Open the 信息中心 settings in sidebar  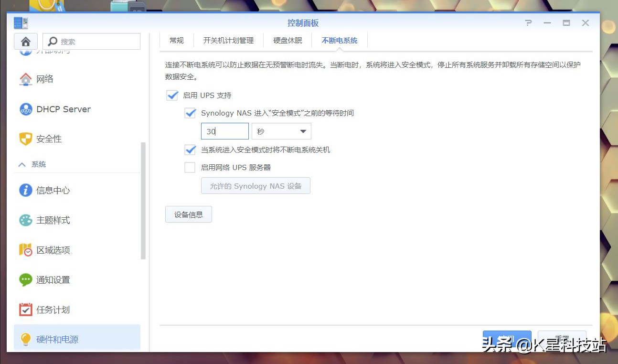53,190
